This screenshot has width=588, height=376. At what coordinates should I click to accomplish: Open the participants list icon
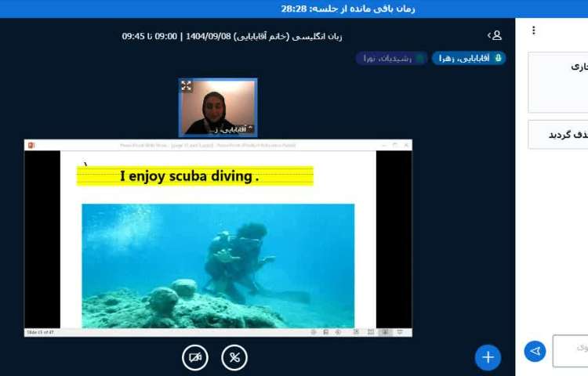click(495, 35)
